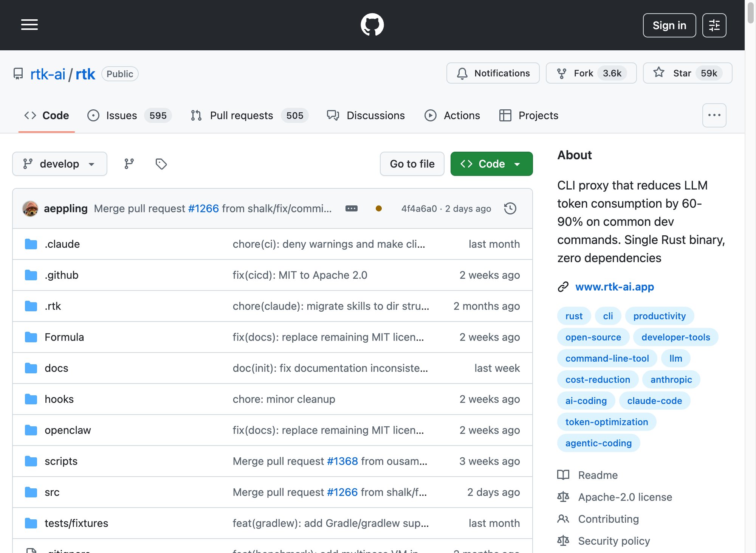
Task: Click the .github folder icon
Action: coord(31,275)
